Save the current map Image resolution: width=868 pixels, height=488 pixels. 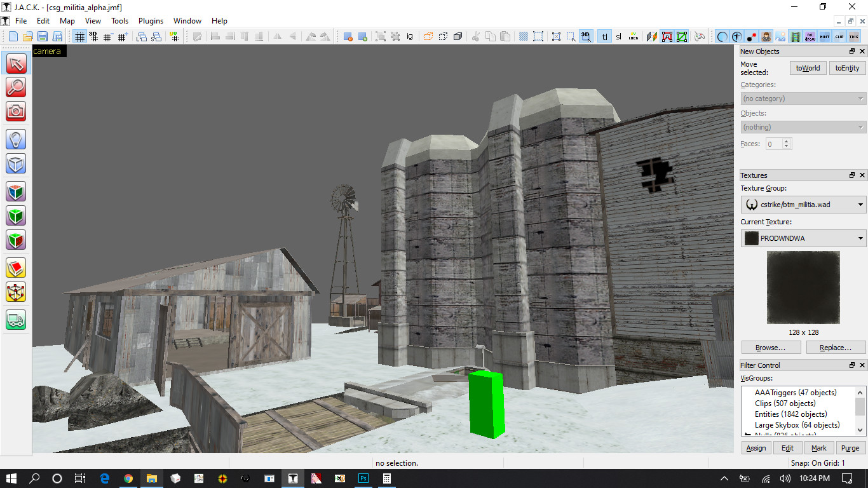click(x=43, y=37)
